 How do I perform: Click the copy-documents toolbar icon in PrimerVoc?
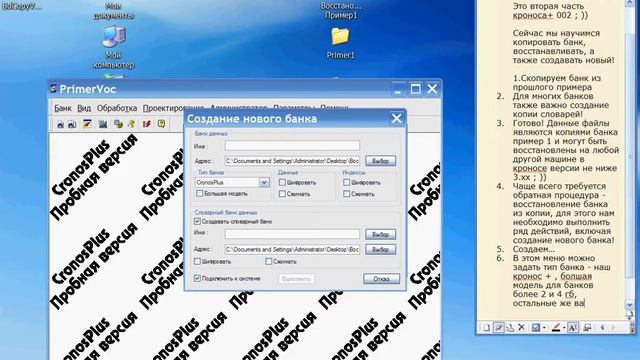click(x=118, y=124)
